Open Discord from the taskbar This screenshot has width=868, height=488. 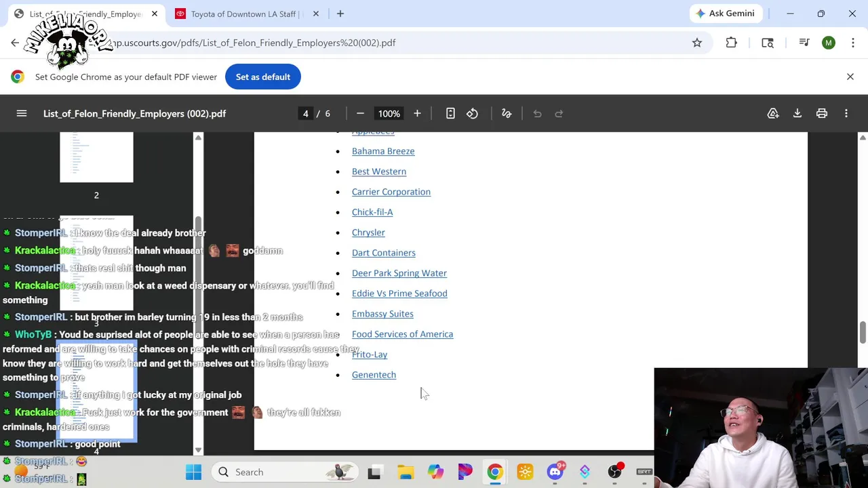click(555, 472)
